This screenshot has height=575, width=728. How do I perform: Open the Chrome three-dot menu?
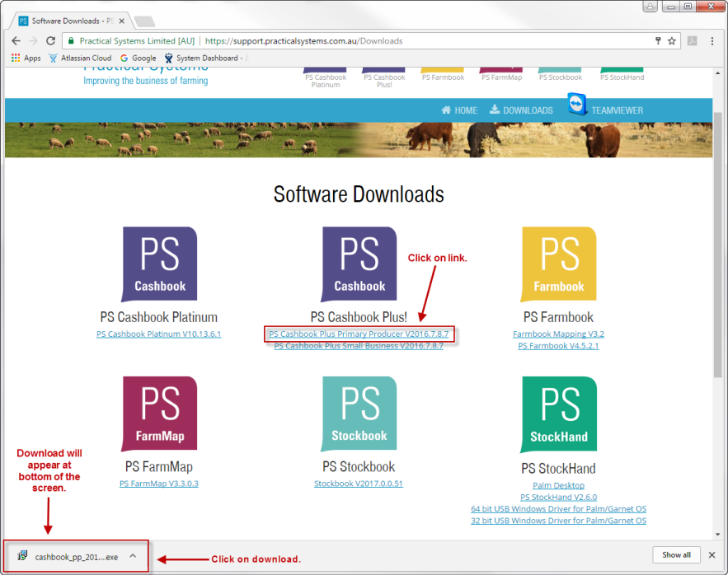(x=712, y=41)
